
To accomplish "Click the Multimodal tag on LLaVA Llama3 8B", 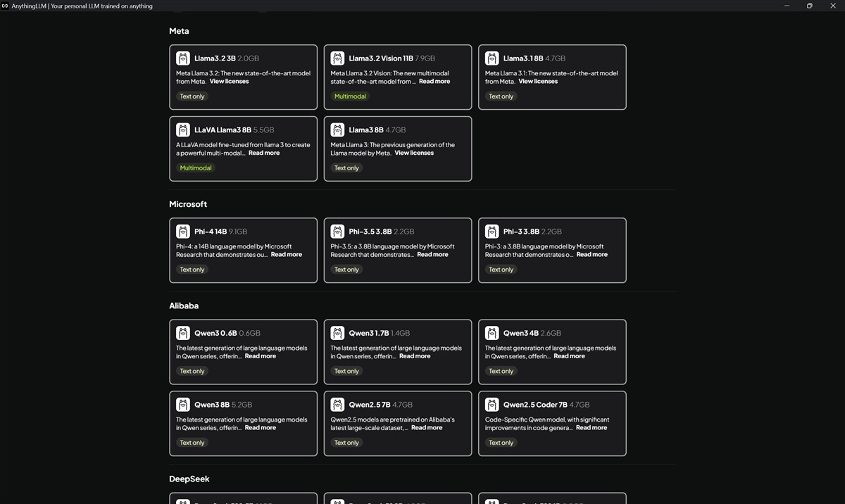I will click(196, 168).
